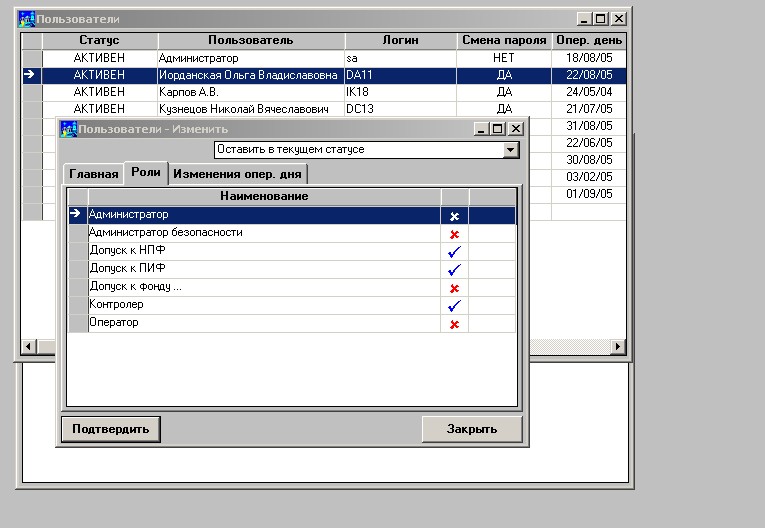765x528 pixels.
Task: Maximize the Пользователи - Изменить dialog
Action: (x=498, y=129)
